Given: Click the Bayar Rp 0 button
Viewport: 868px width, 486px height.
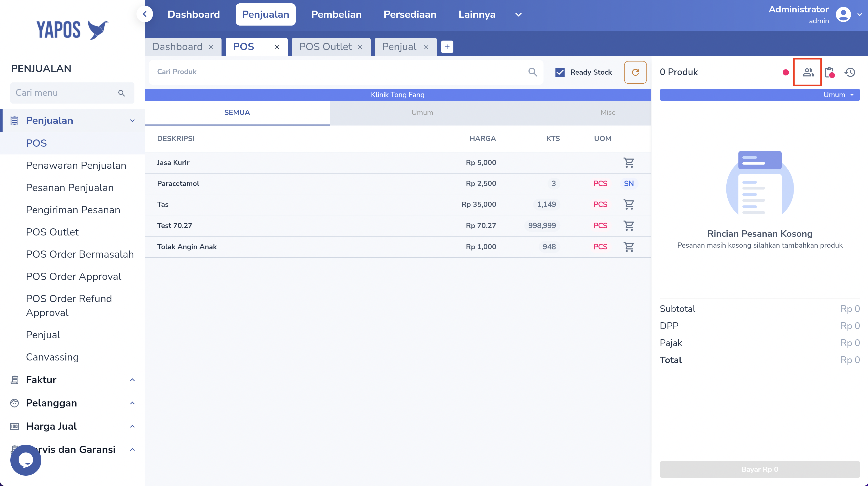Looking at the screenshot, I should pyautogui.click(x=759, y=469).
